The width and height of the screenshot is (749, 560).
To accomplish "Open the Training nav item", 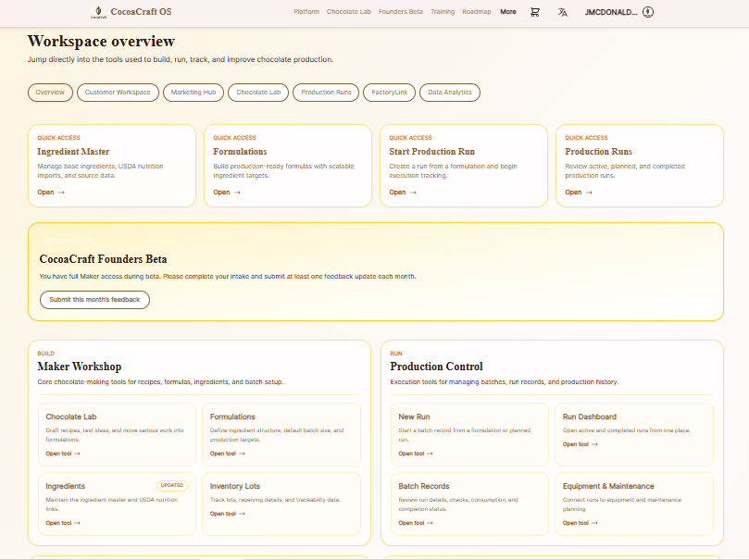I will (x=443, y=12).
